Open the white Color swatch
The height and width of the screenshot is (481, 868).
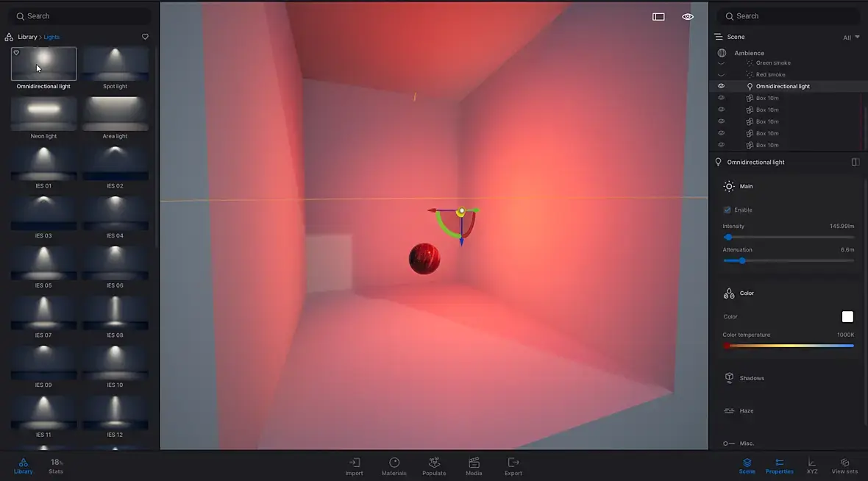pos(847,316)
